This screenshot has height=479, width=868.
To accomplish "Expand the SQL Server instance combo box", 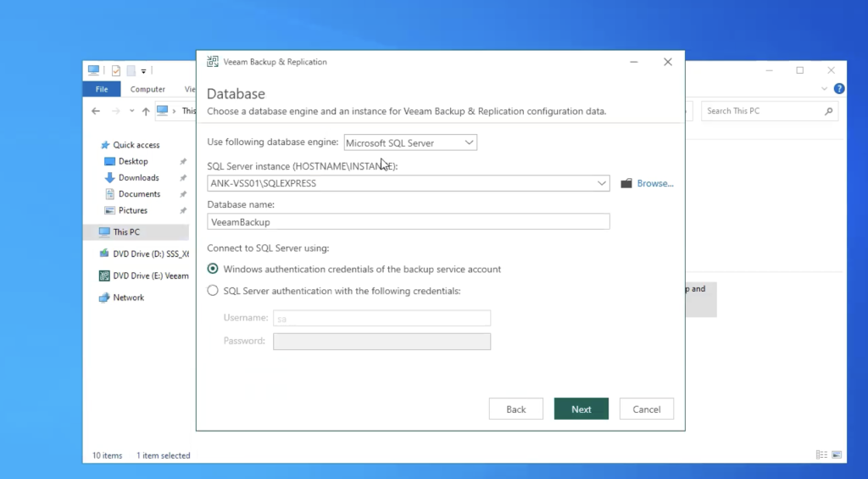I will coord(602,183).
